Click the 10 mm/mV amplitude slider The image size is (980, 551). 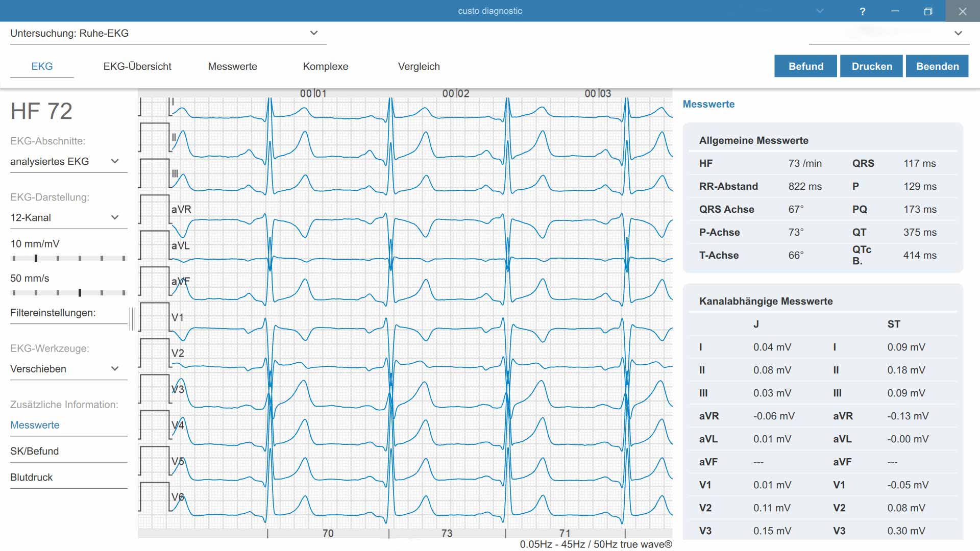click(69, 259)
